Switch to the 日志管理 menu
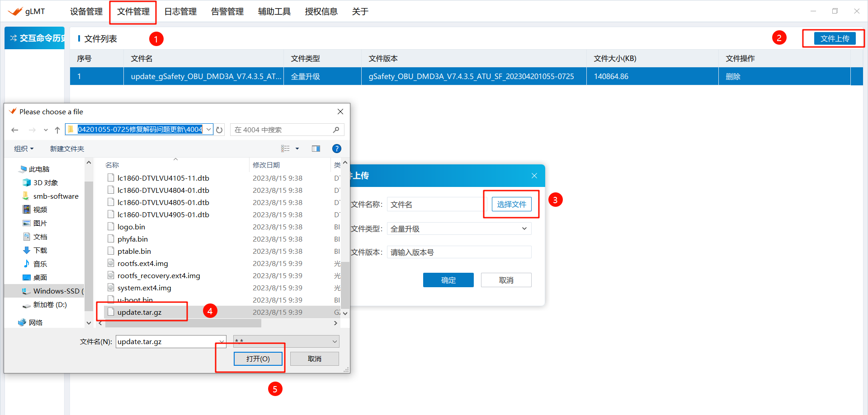 180,12
